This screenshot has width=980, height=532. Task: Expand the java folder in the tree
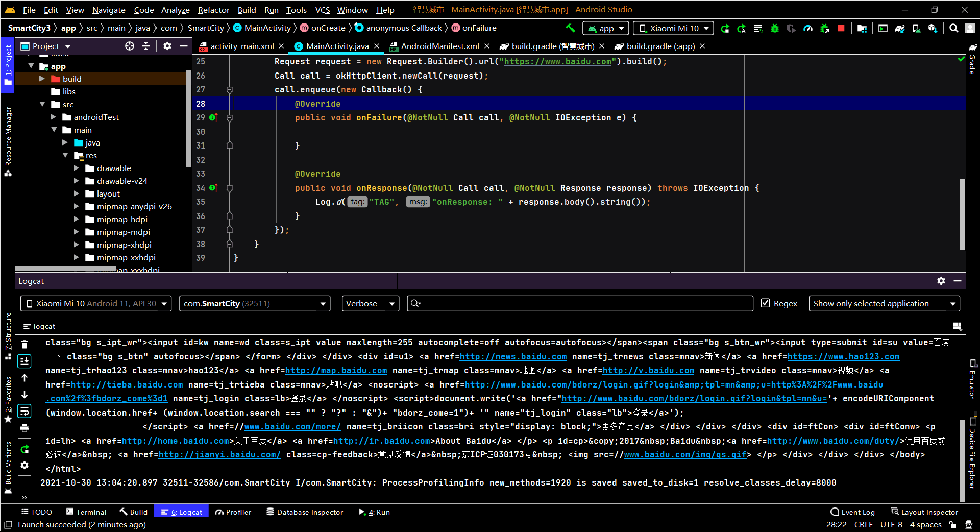coord(65,142)
